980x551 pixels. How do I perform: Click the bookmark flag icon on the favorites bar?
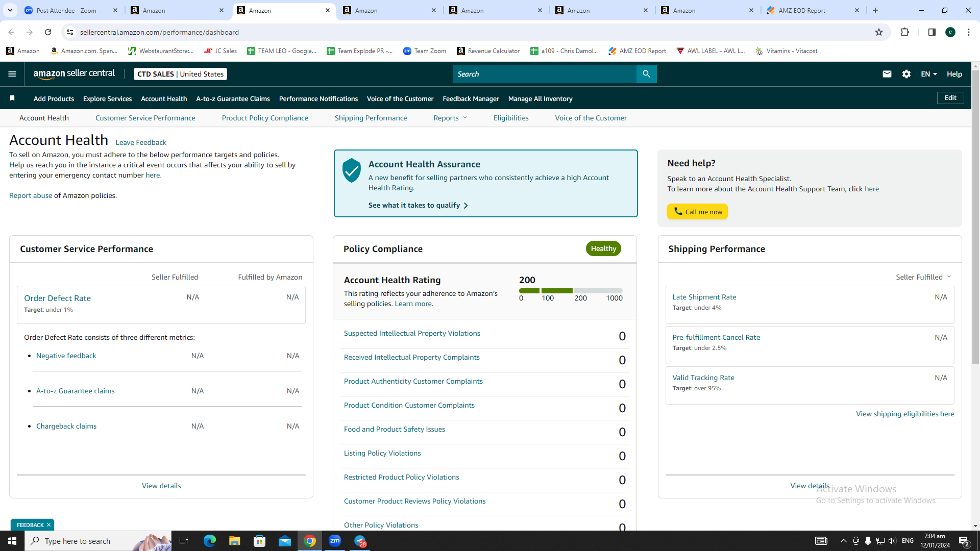pyautogui.click(x=12, y=98)
